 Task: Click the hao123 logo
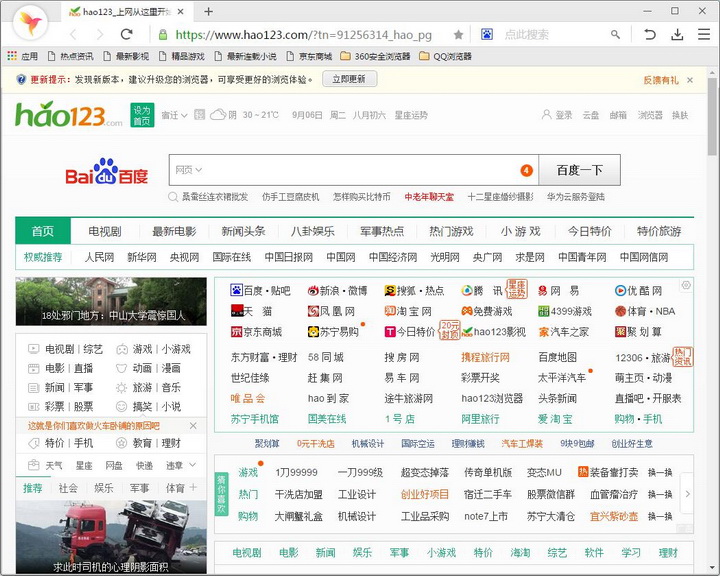[x=69, y=114]
